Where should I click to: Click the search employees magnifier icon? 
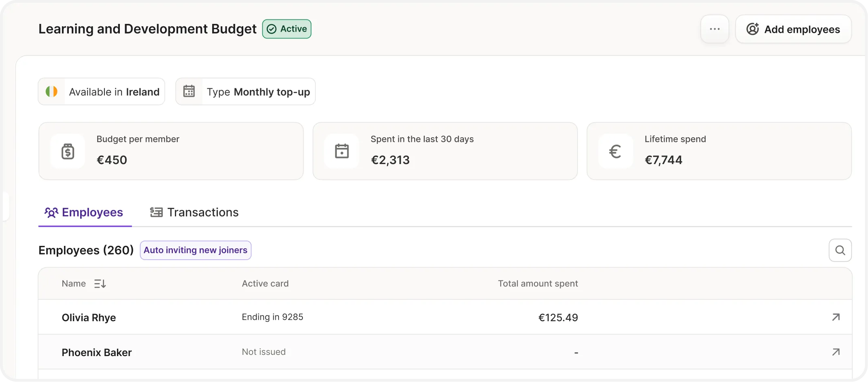click(x=840, y=250)
